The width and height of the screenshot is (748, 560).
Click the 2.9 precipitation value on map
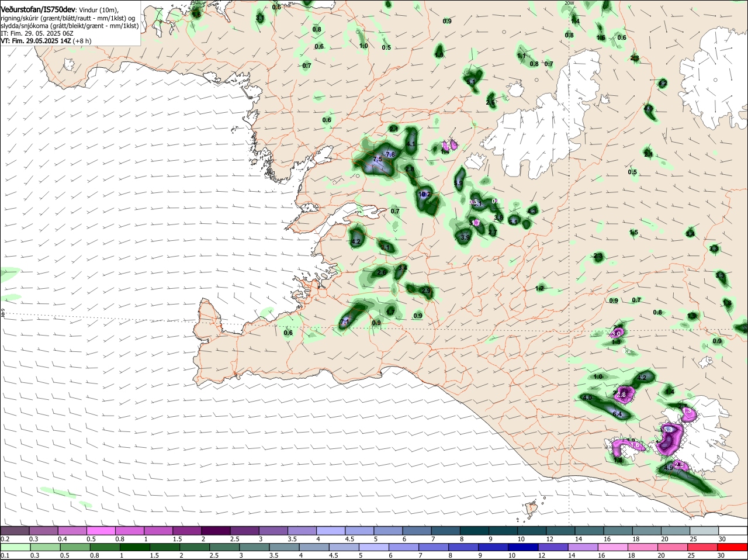(x=426, y=291)
